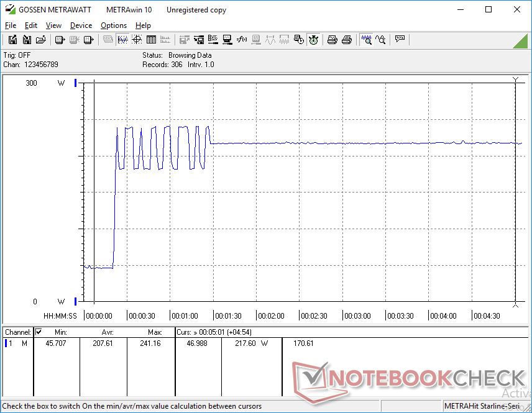
Task: Open the View menu
Action: (x=53, y=25)
